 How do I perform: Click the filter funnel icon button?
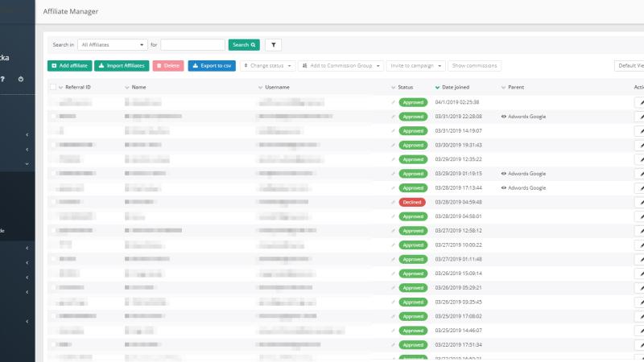[x=273, y=45]
